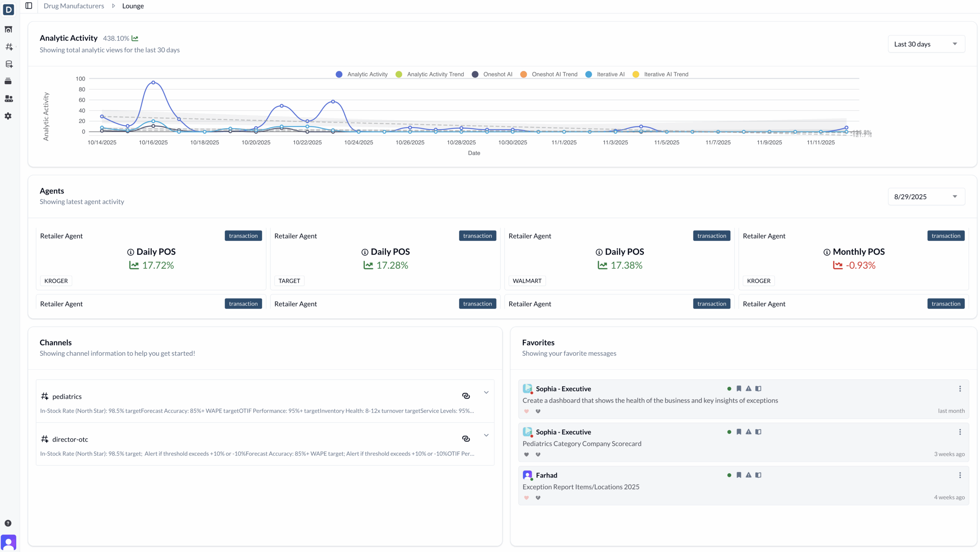Click the Iterative AI blue legend swatch
The image size is (980, 552).
pyautogui.click(x=588, y=74)
